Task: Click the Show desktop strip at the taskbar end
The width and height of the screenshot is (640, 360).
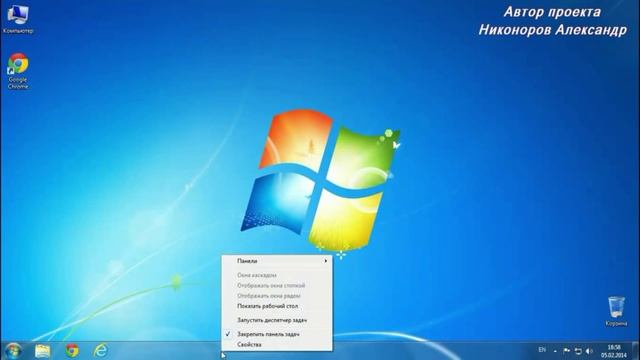Action: tap(635, 351)
